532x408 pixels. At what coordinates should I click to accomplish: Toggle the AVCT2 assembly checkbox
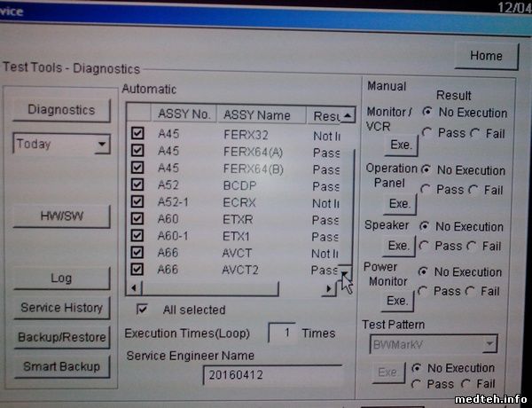tap(137, 269)
